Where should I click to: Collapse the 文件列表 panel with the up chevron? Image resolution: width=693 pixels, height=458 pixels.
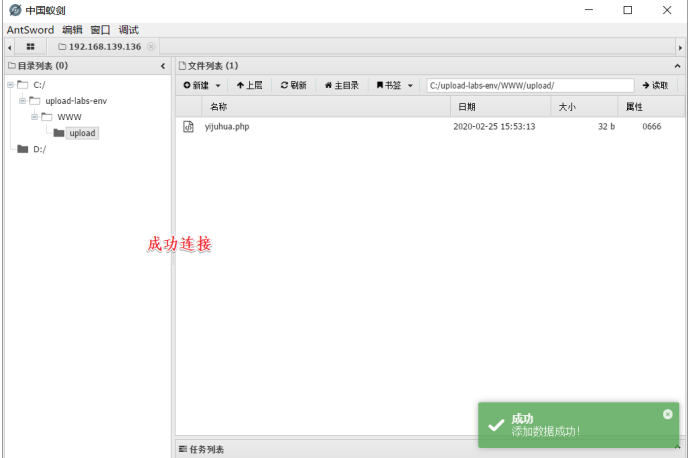[677, 66]
